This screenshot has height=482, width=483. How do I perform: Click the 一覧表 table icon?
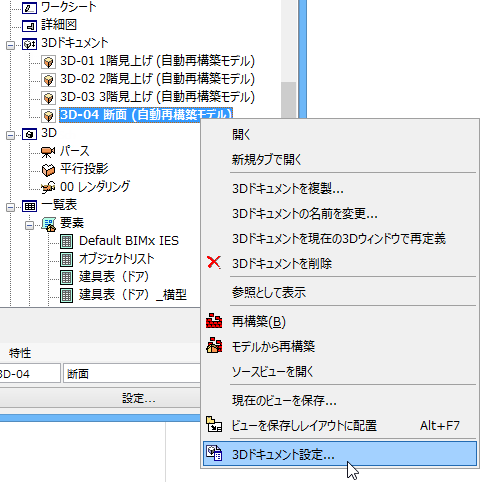(x=29, y=206)
